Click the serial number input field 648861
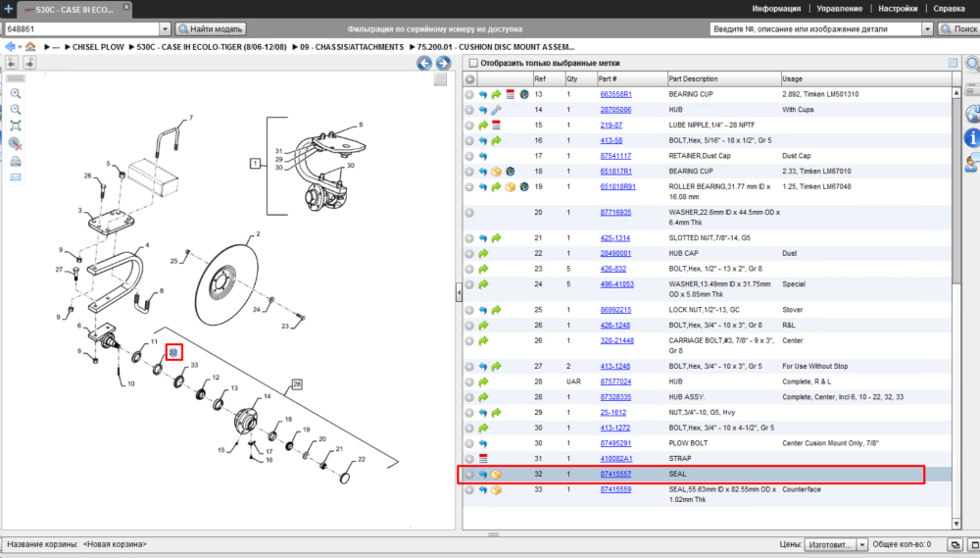Image resolution: width=980 pixels, height=558 pixels. [x=82, y=28]
